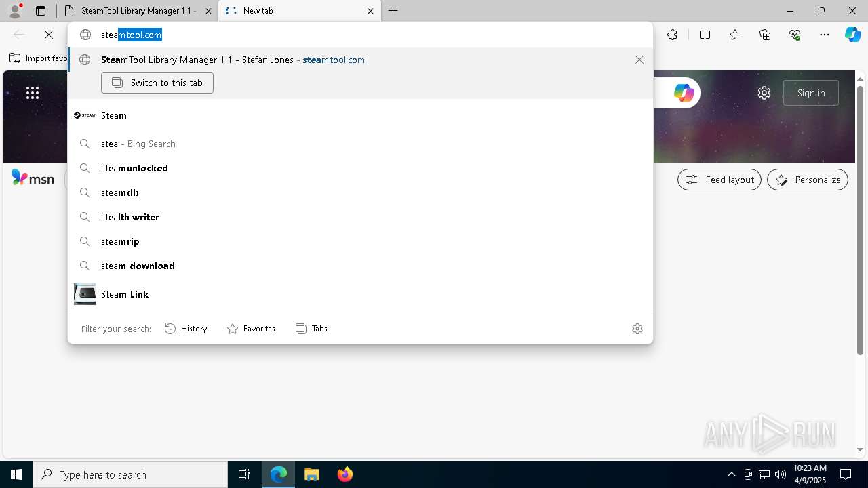Viewport: 868px width, 488px height.
Task: Select the Steam site suggestion
Action: click(360, 115)
